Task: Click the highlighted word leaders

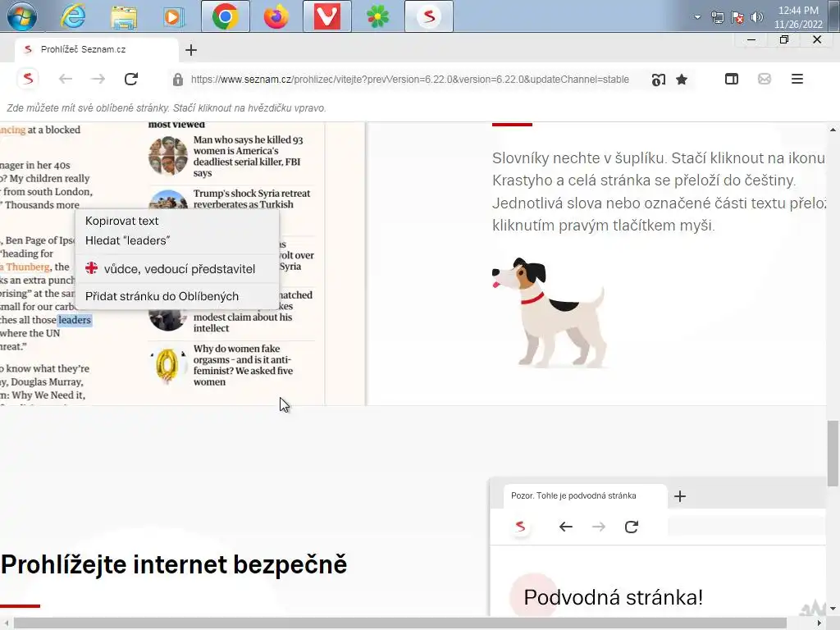Action: 75,321
